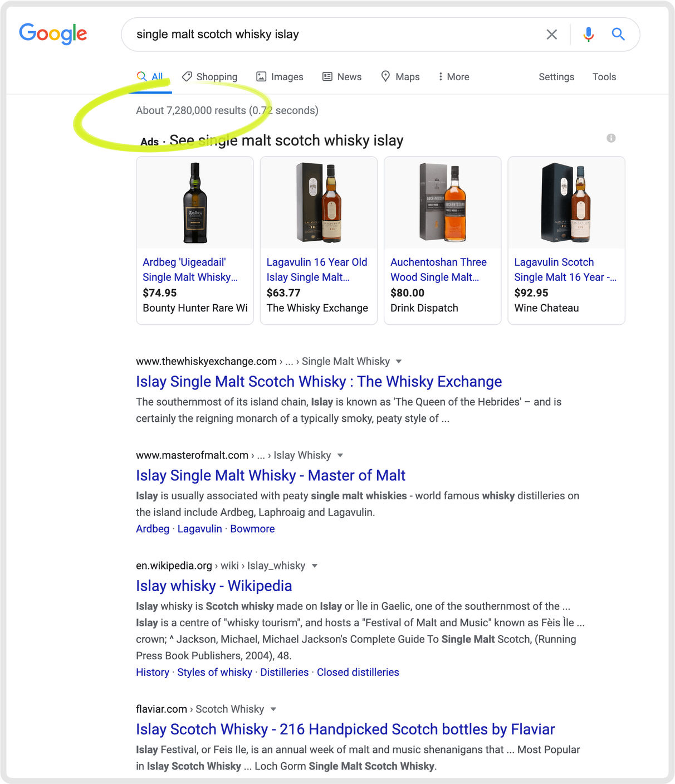Follow the Bowmore sitelink
The width and height of the screenshot is (675, 784).
click(x=252, y=529)
